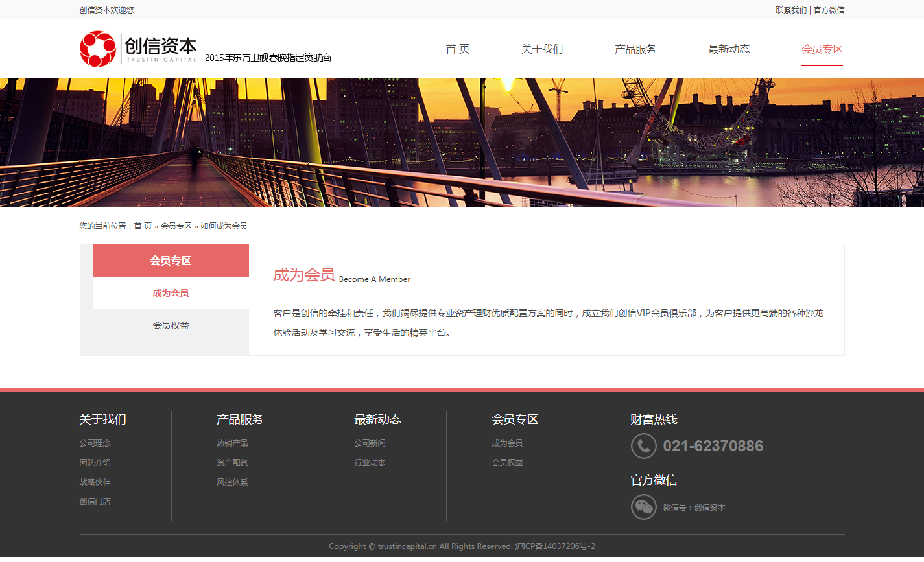
Task: Open 首页 in main navigation
Action: [458, 49]
